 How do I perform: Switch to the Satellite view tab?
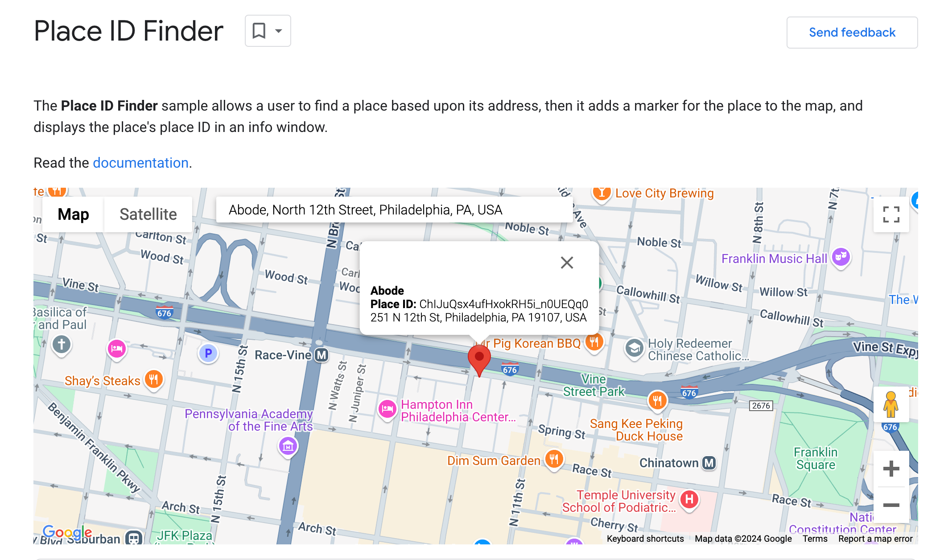point(148,214)
